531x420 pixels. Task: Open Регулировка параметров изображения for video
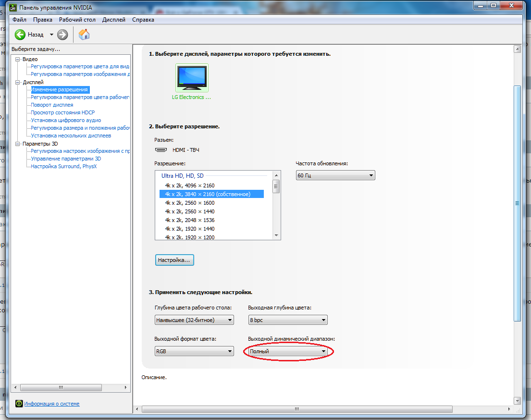[x=80, y=74]
